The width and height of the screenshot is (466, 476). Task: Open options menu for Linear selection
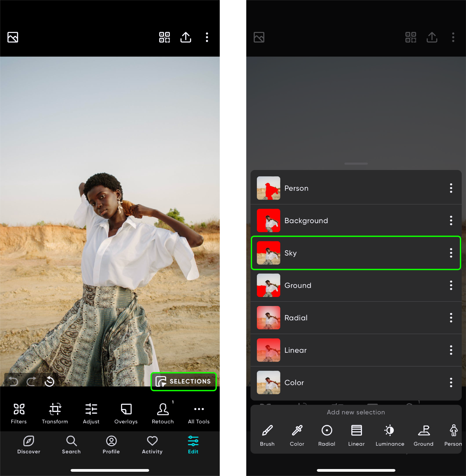(451, 350)
